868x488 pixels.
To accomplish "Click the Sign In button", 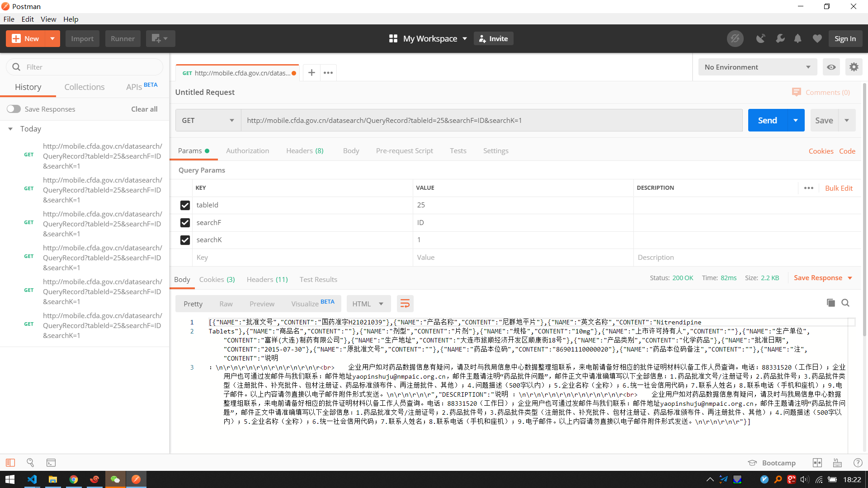I will [845, 38].
